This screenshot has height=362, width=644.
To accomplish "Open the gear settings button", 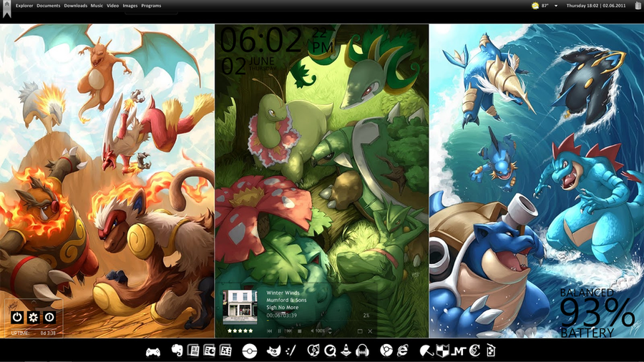I will click(33, 317).
